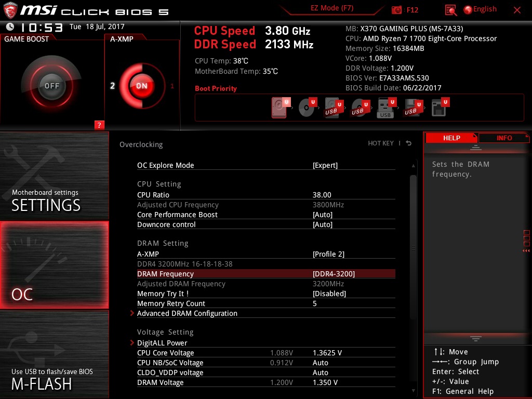Select the USB key boot device icon
The height and width of the screenshot is (399, 532).
pyautogui.click(x=387, y=108)
